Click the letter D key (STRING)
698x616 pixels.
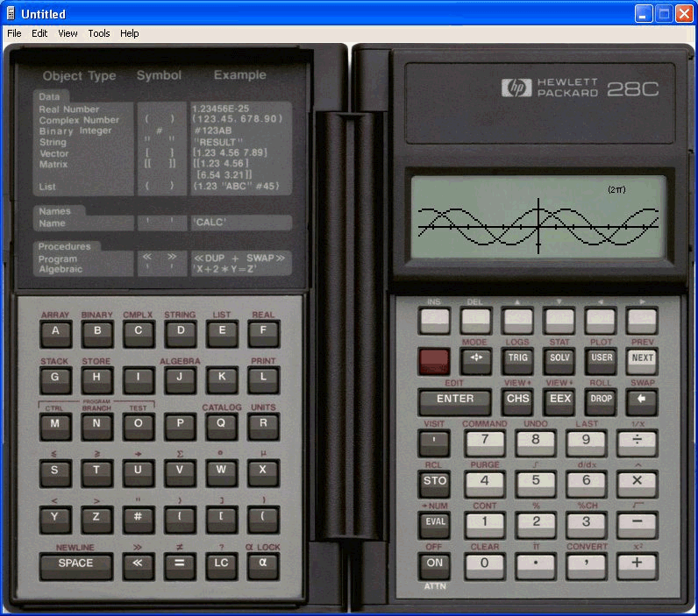click(181, 334)
